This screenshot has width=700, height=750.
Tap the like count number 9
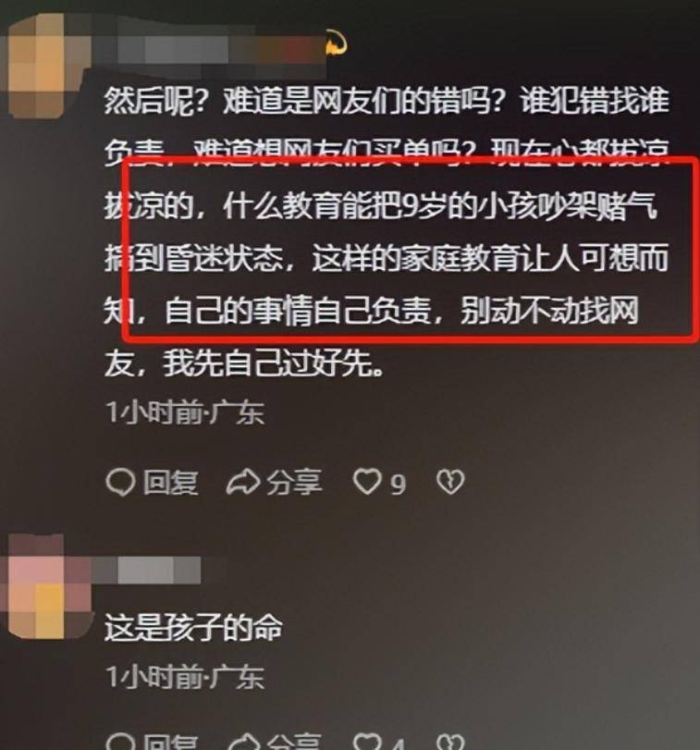point(398,484)
